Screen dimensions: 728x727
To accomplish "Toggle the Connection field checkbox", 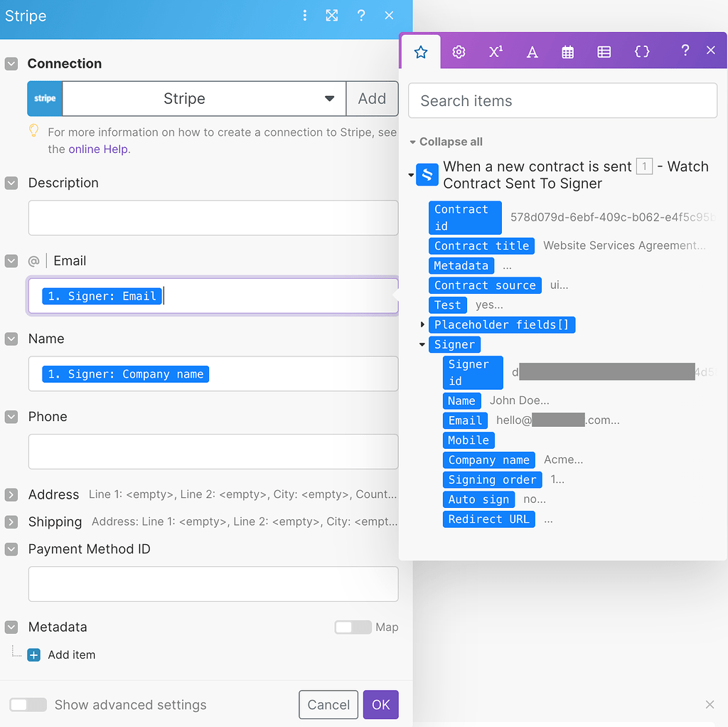I will tap(11, 63).
